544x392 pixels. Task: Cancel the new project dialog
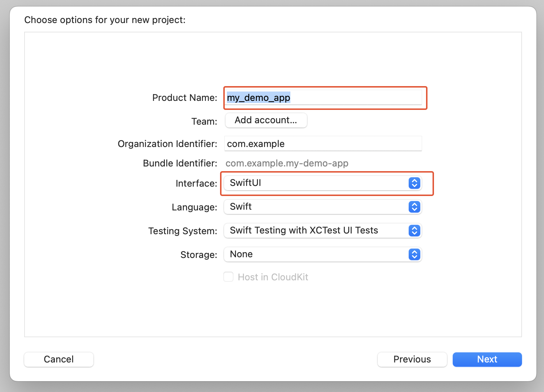(x=59, y=359)
